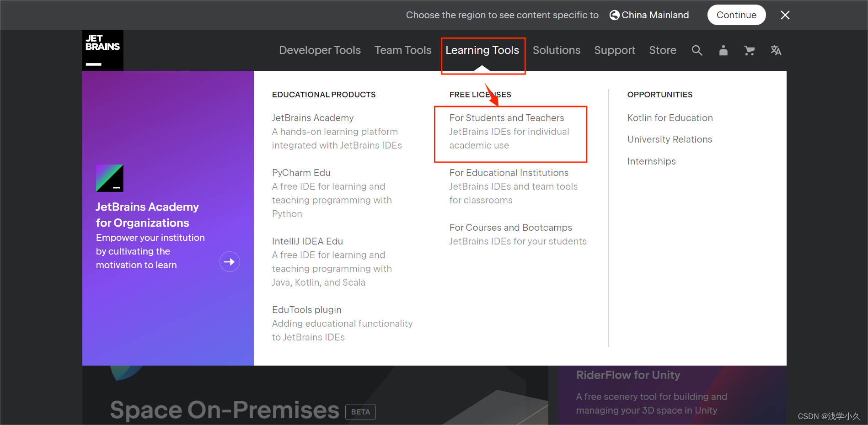Open EduTools plugin link
Viewport: 868px width, 425px height.
(306, 310)
